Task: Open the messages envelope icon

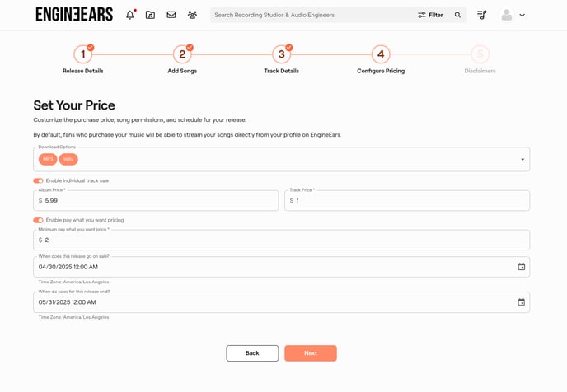Action: (171, 15)
